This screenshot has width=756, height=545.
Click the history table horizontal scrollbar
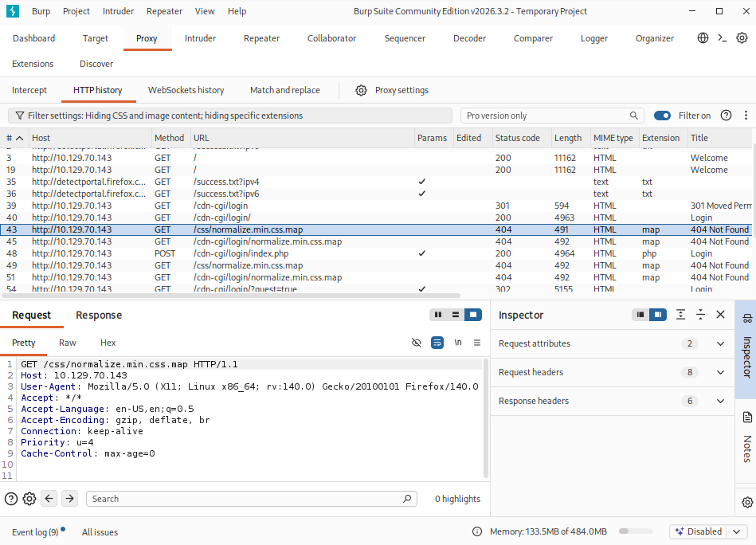(232, 296)
